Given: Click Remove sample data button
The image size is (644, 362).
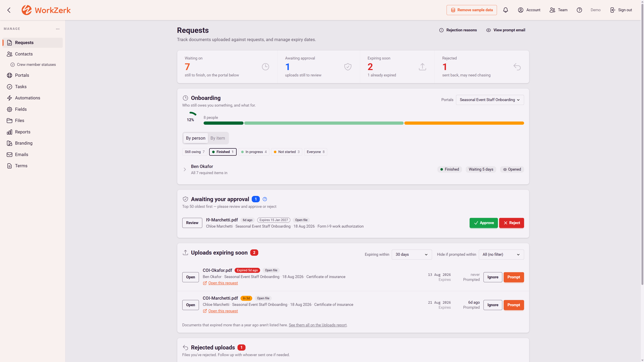Looking at the screenshot, I should pos(471,10).
